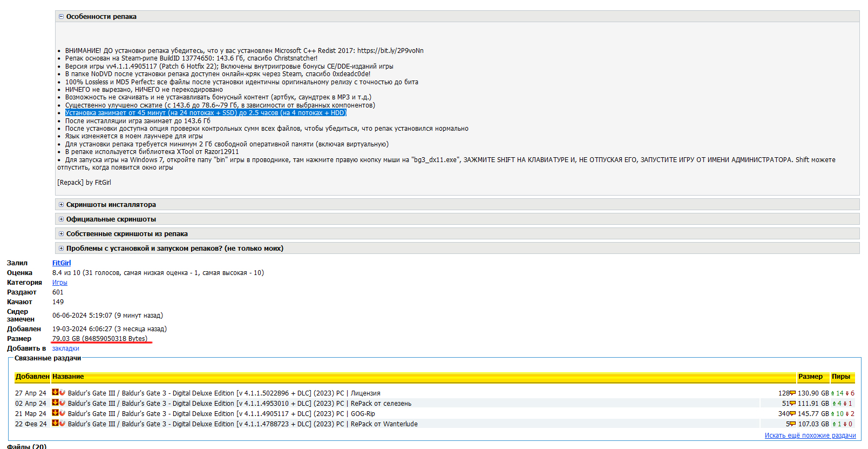
Task: Click magnet icon in селезень repack row
Action: point(62,403)
